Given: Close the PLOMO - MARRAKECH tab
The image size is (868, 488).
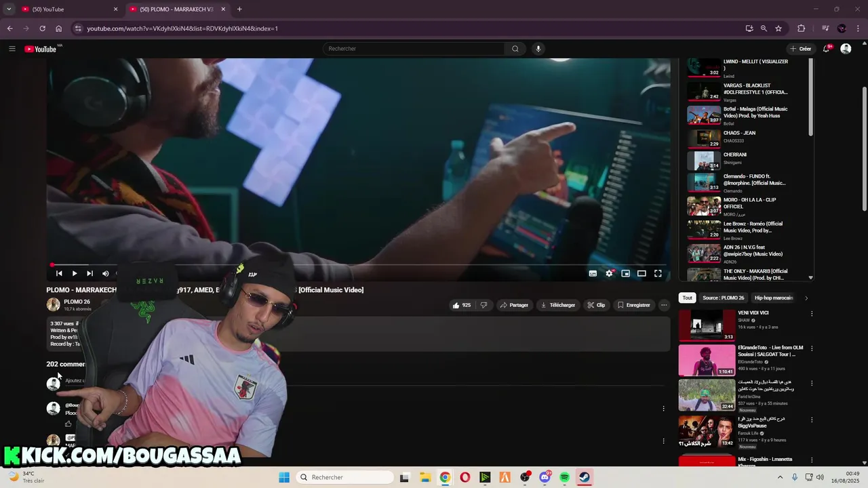Looking at the screenshot, I should click(223, 9).
